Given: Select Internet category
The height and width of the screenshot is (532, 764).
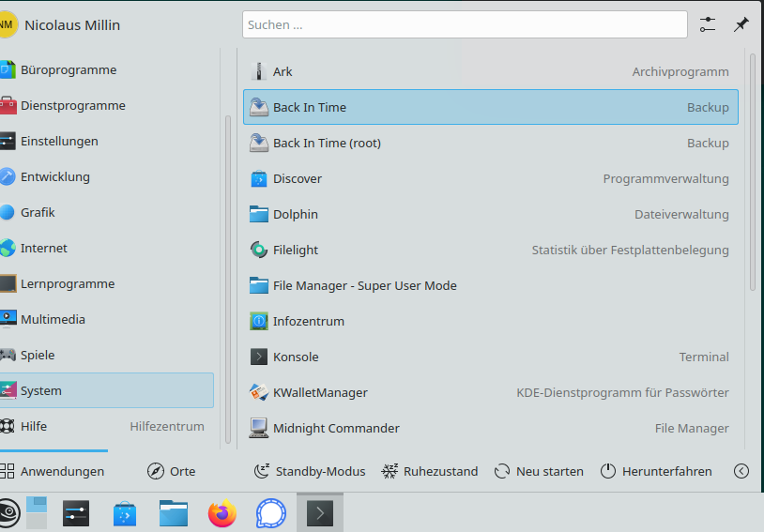Looking at the screenshot, I should [107, 248].
